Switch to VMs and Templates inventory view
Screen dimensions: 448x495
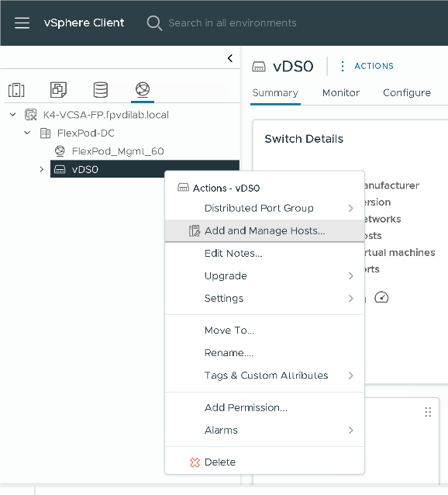point(58,90)
